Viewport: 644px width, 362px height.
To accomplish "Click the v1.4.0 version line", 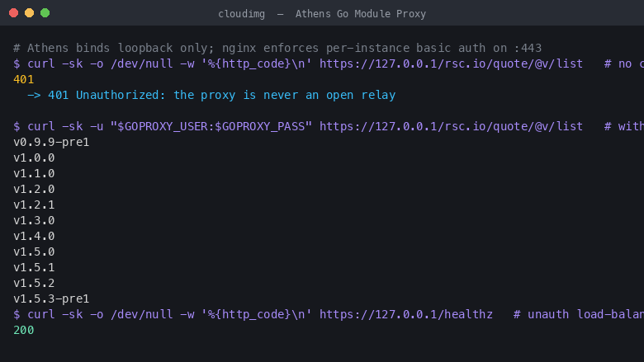I will pyautogui.click(x=34, y=236).
